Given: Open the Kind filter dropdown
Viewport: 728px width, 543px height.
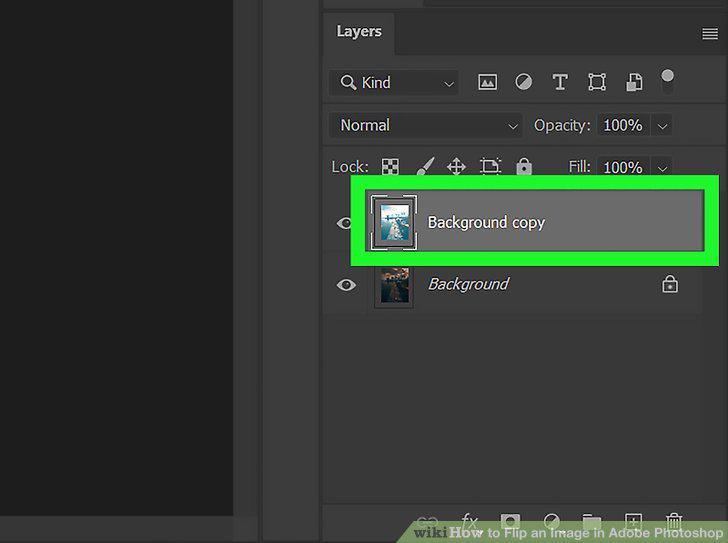Looking at the screenshot, I should 394,83.
